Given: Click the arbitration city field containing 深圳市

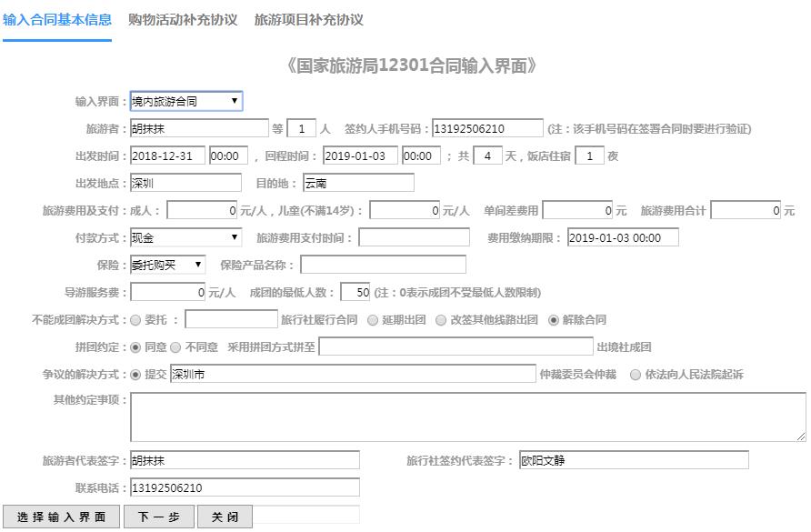Looking at the screenshot, I should (353, 374).
